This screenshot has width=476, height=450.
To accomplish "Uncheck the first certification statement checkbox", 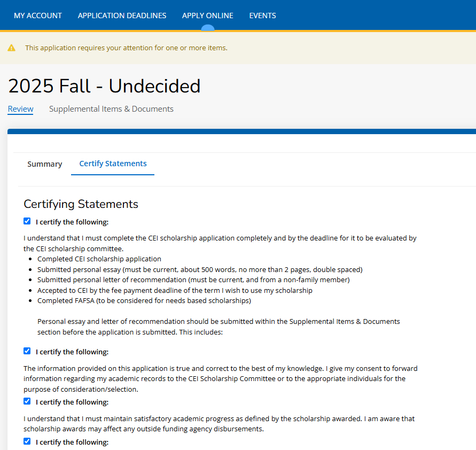I will pyautogui.click(x=27, y=221).
